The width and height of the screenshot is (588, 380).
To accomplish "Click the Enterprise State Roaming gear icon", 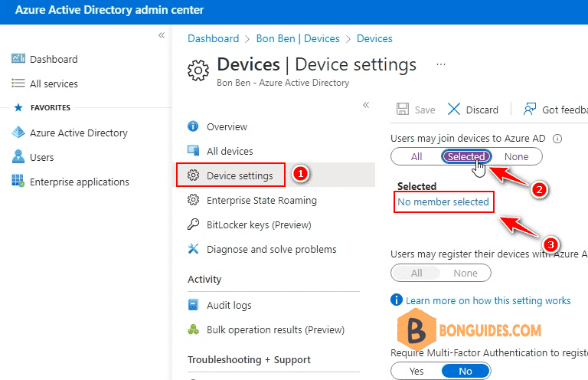I will pos(193,199).
